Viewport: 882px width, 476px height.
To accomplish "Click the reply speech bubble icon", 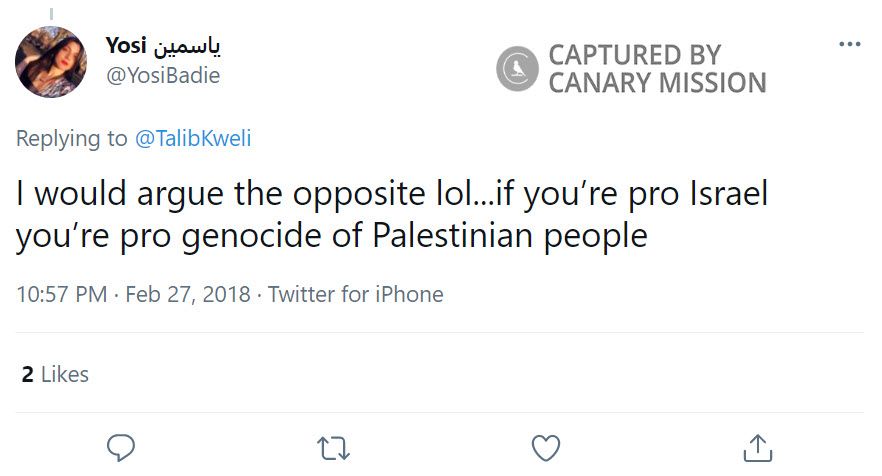I will click(x=120, y=445).
